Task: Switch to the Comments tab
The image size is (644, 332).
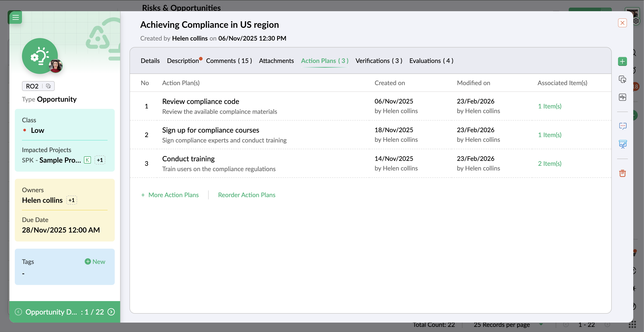Action: [229, 61]
